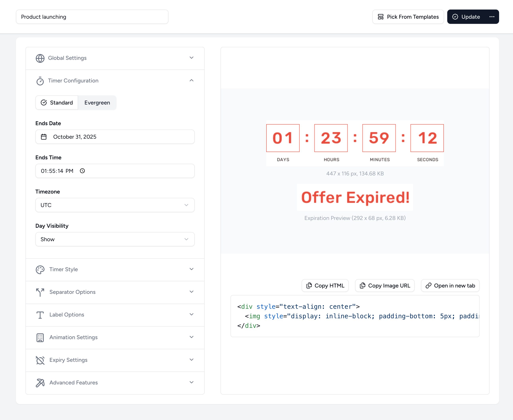This screenshot has height=420, width=513.
Task: Click the Update button
Action: click(x=466, y=17)
